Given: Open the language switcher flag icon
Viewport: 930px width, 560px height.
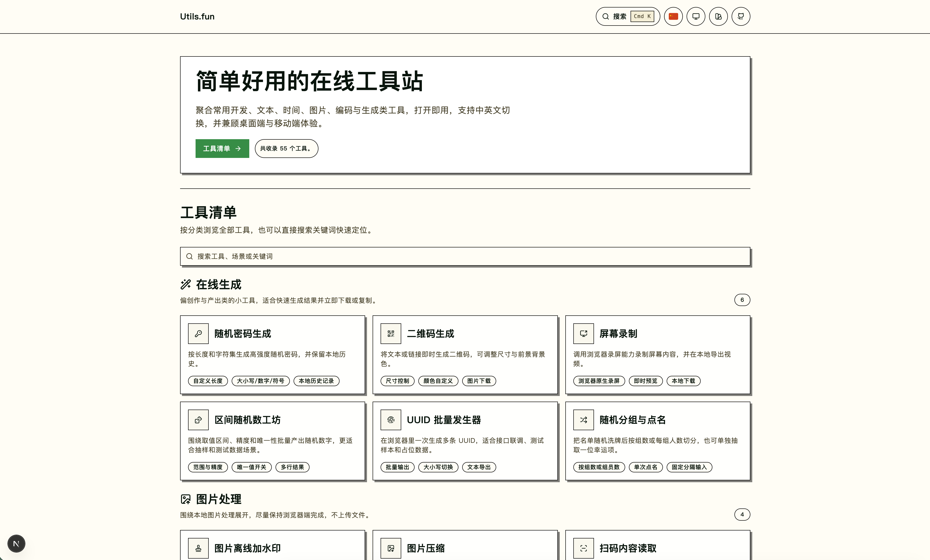Looking at the screenshot, I should [x=673, y=16].
